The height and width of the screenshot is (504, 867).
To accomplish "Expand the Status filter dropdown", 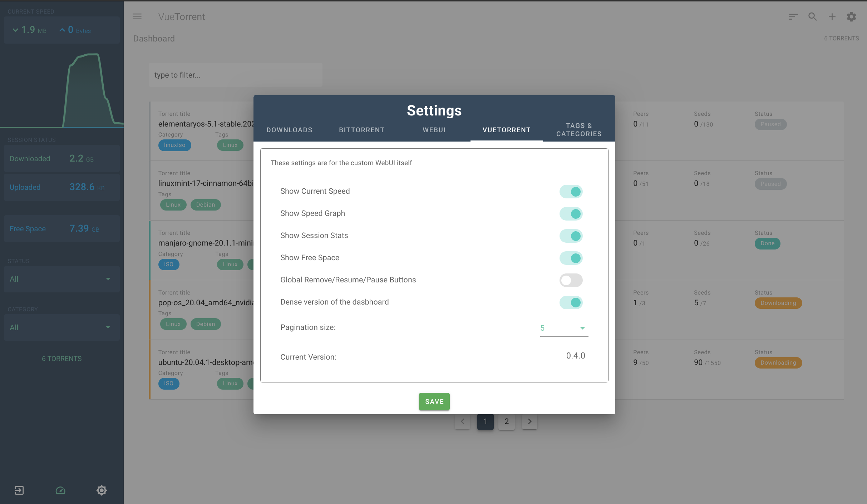I will tap(61, 279).
